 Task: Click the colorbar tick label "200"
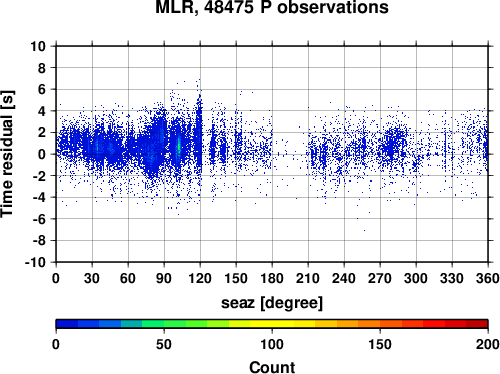click(x=488, y=344)
